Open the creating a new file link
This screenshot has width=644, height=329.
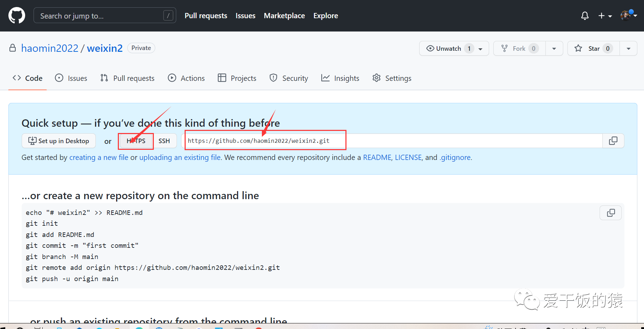pyautogui.click(x=99, y=157)
